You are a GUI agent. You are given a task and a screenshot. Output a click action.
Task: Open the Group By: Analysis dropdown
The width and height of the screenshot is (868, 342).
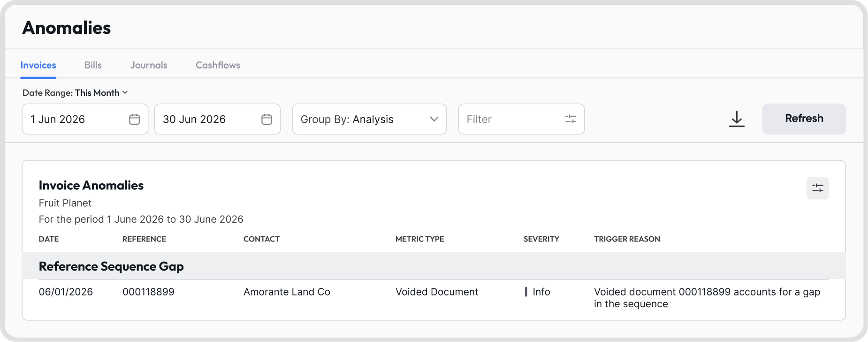coord(369,119)
